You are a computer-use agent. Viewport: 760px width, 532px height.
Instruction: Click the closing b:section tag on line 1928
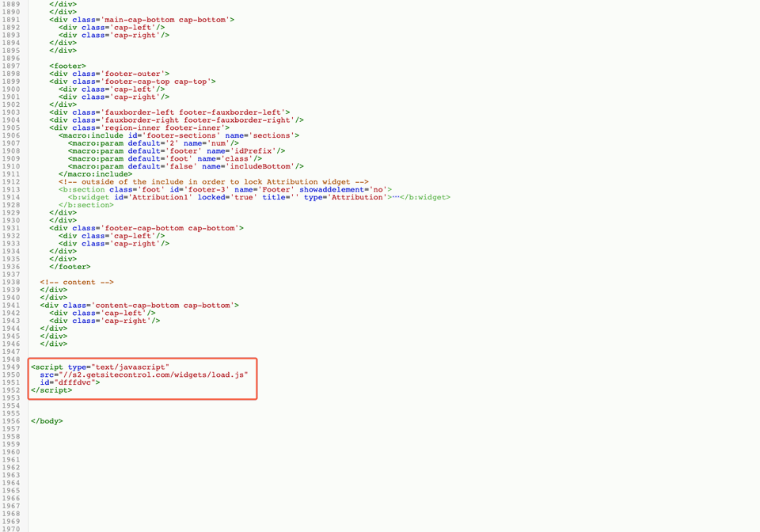[87, 204]
